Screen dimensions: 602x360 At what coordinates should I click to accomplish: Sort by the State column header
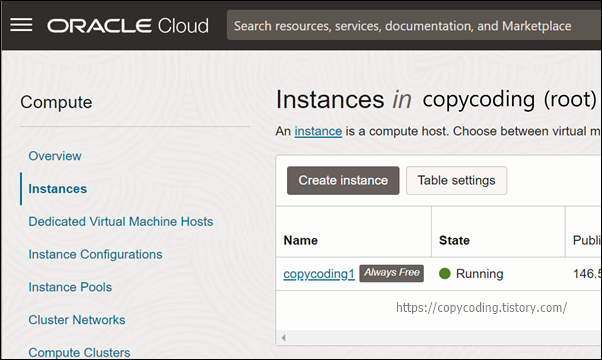pos(454,240)
